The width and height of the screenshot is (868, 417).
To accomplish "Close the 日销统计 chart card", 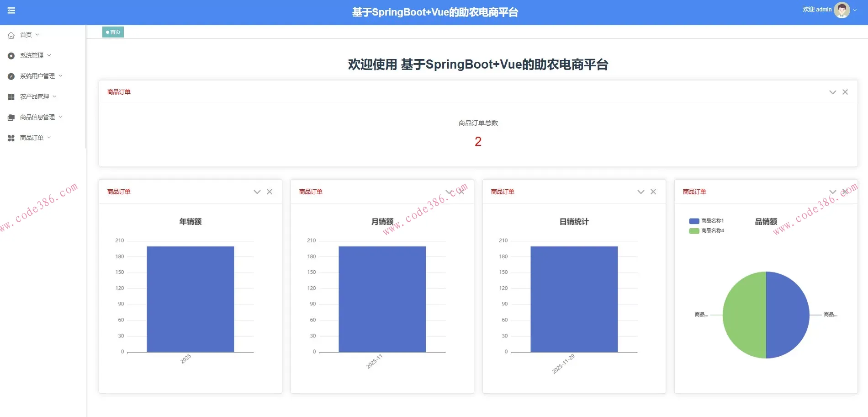I will click(x=653, y=192).
